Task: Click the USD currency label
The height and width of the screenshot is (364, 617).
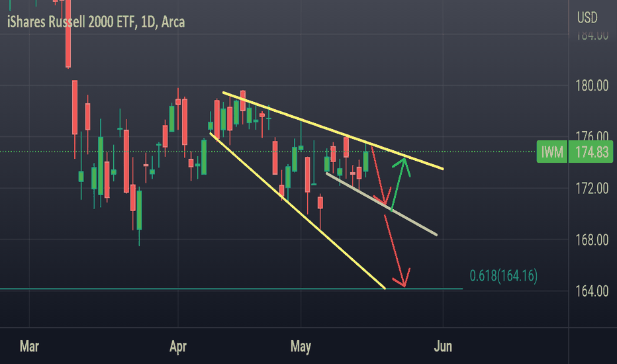Action: point(587,18)
